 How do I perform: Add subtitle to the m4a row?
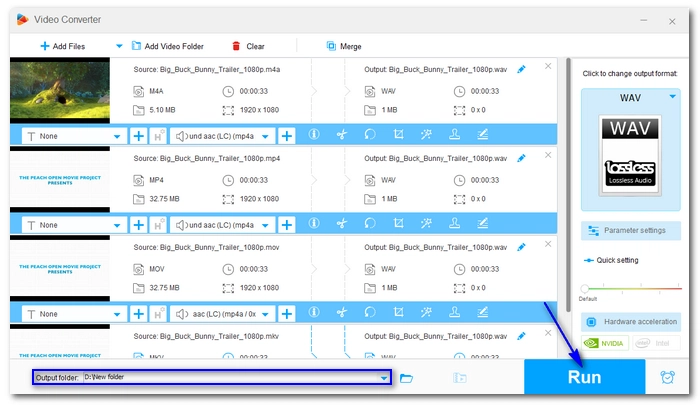point(138,136)
